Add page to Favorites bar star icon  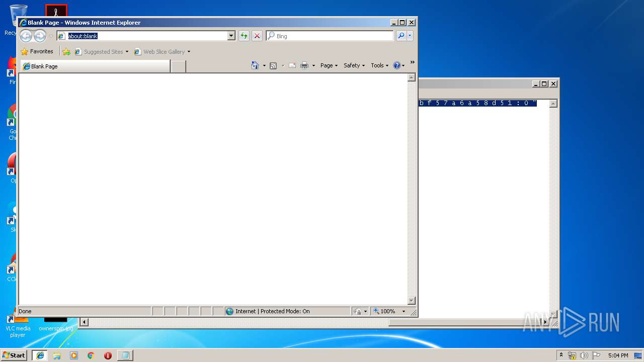(x=66, y=51)
